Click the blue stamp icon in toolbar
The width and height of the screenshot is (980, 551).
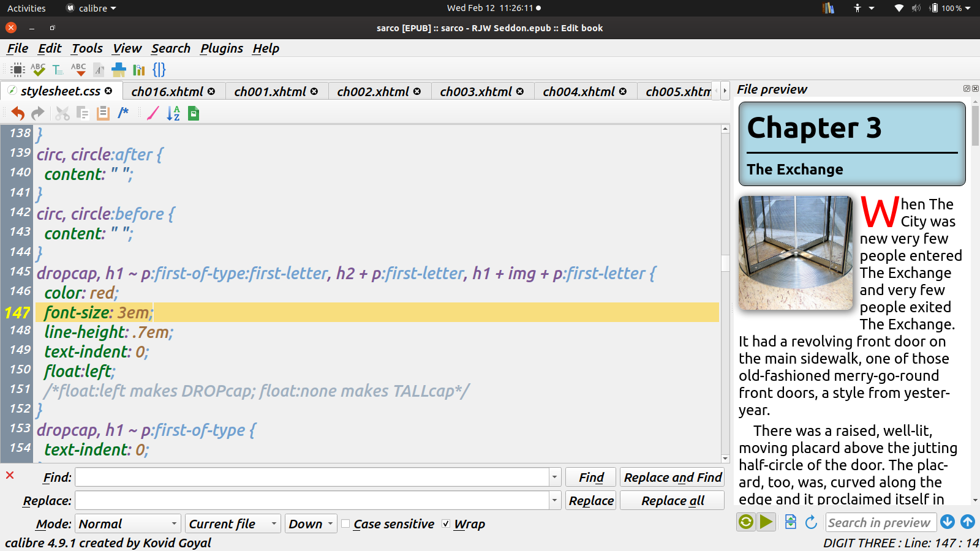(x=119, y=70)
